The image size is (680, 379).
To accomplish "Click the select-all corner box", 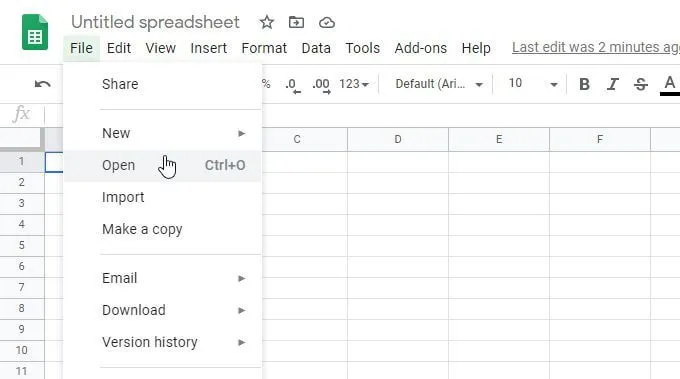I will [22, 139].
